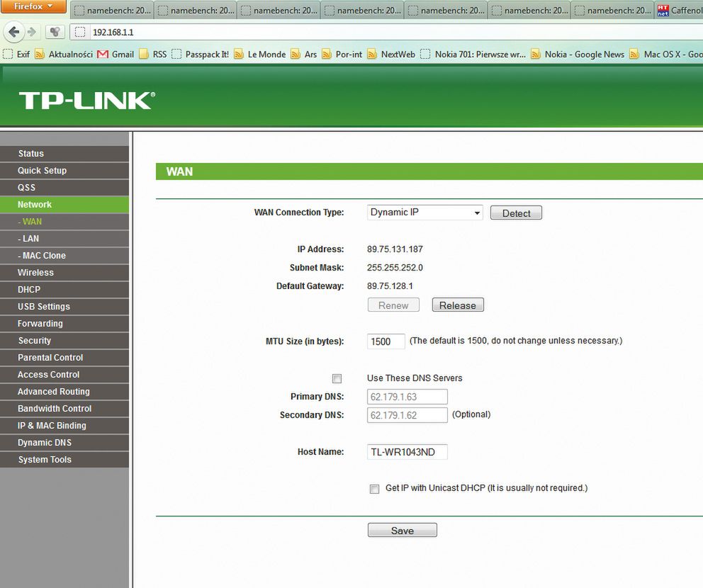Click the Release button
Image resolution: width=703 pixels, height=588 pixels.
[x=458, y=305]
